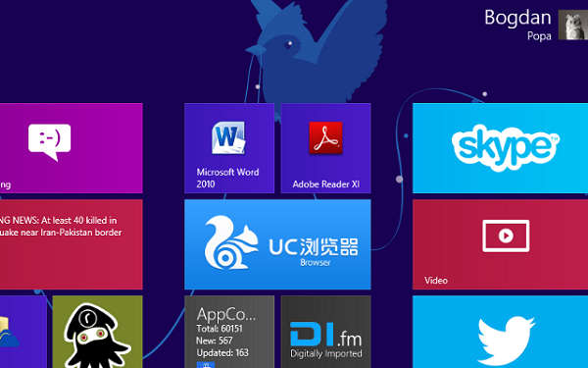Open the Skype tile
This screenshot has height=368, width=588.
tap(500, 148)
